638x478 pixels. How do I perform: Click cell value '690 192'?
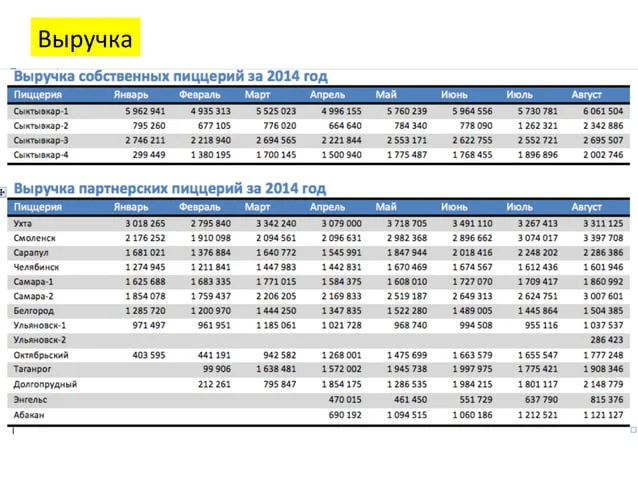(x=345, y=415)
